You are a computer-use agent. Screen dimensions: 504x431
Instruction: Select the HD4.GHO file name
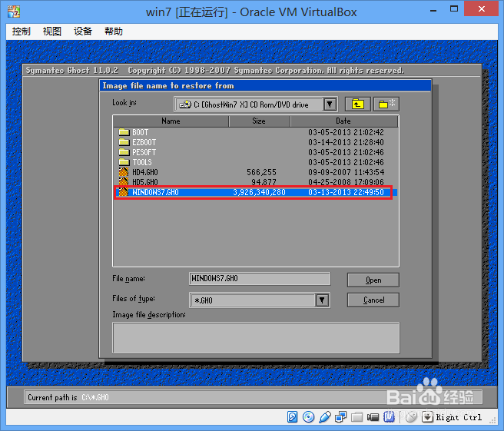point(145,172)
